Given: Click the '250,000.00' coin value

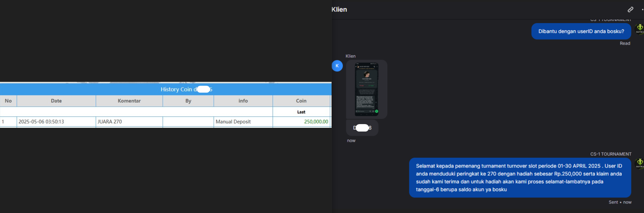Looking at the screenshot, I should (316, 122).
